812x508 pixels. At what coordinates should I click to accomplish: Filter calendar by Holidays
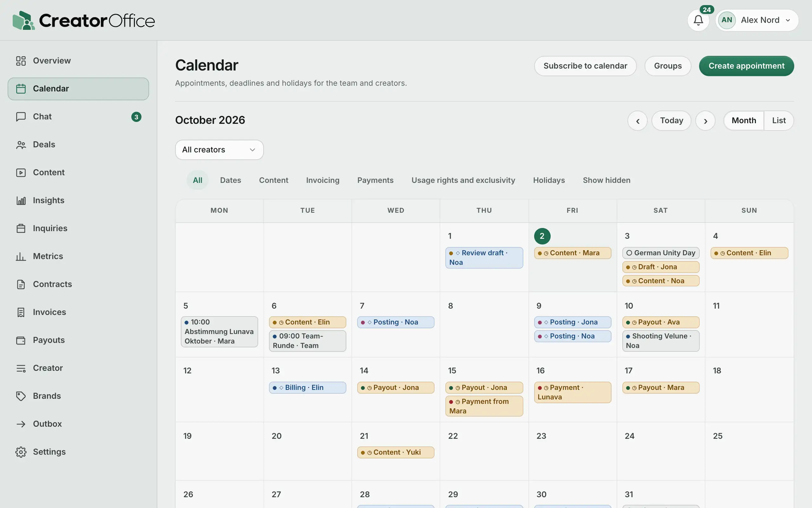point(549,180)
